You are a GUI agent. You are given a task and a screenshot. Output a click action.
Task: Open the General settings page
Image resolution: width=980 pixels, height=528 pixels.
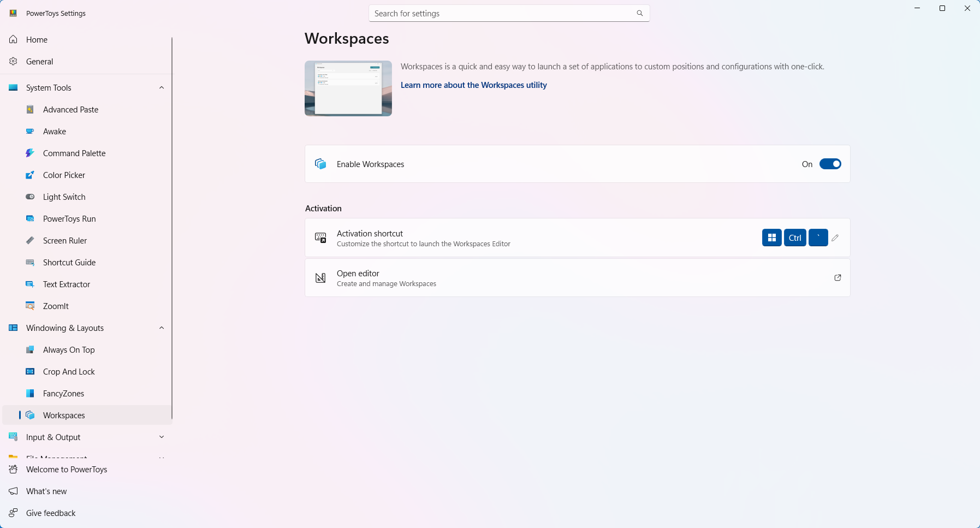pyautogui.click(x=86, y=62)
